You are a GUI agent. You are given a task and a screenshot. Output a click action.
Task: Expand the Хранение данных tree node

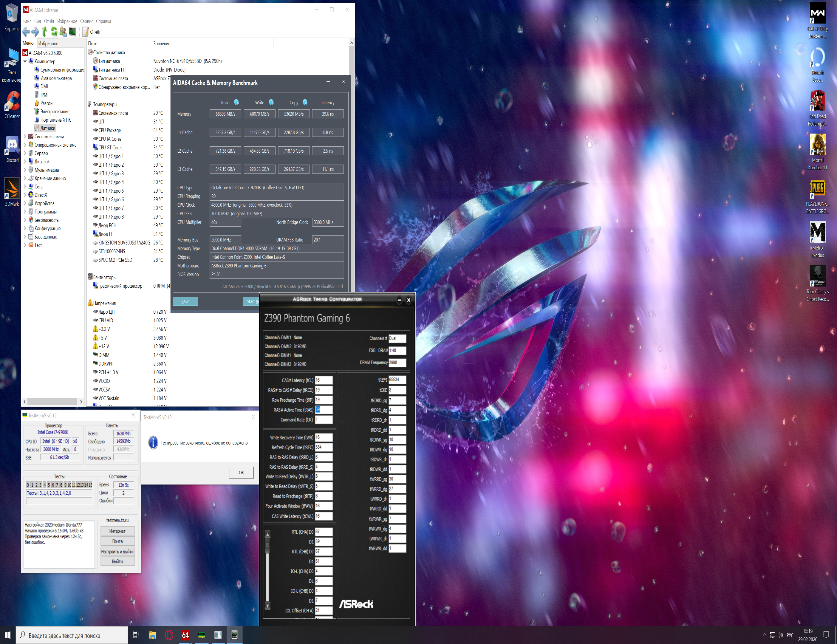(x=25, y=178)
